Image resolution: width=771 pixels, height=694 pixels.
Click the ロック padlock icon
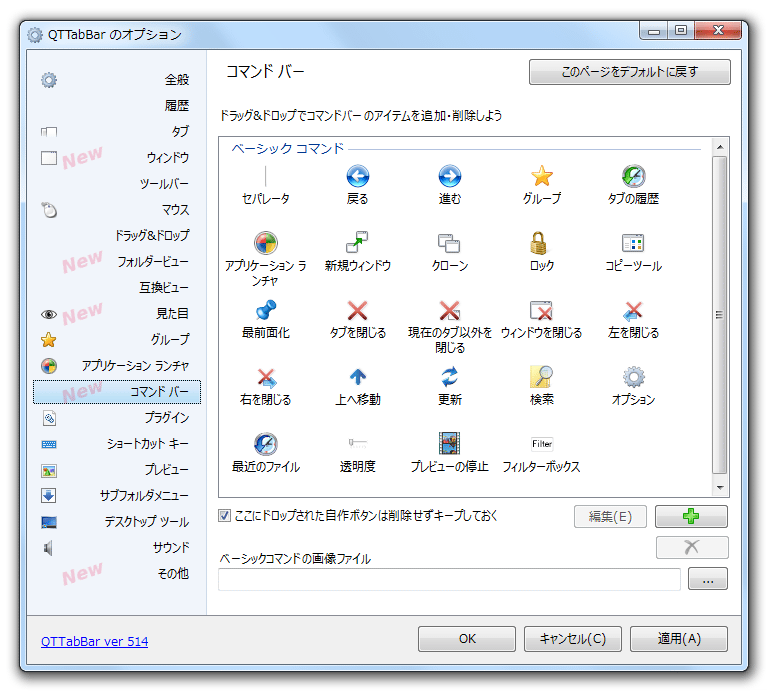pyautogui.click(x=541, y=243)
